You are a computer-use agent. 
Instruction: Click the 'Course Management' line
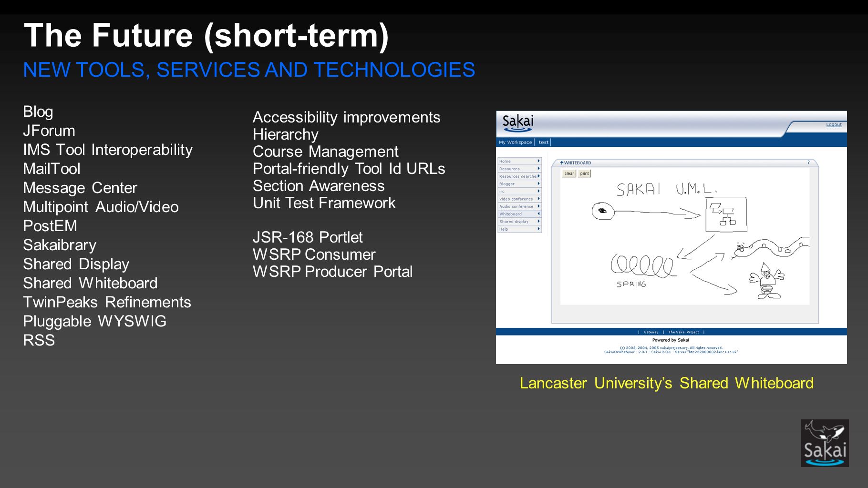[x=325, y=152]
